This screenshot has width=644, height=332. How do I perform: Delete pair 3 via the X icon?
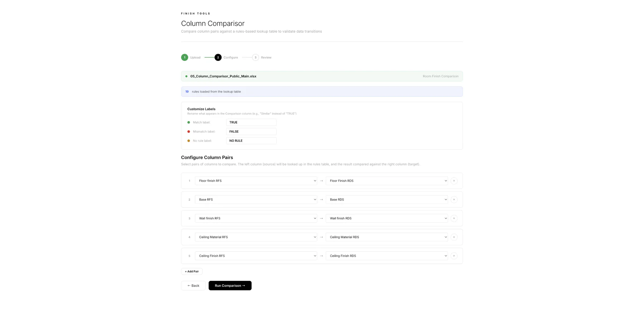454,218
